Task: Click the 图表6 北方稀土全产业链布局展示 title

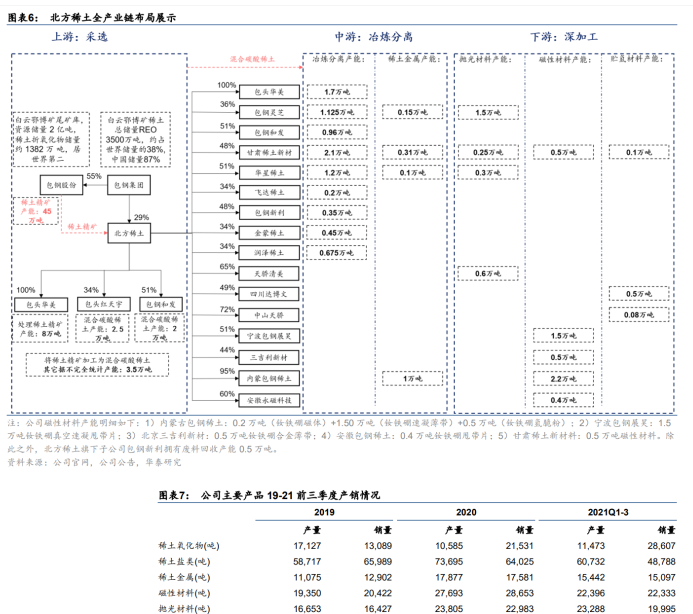Action: pos(91,18)
